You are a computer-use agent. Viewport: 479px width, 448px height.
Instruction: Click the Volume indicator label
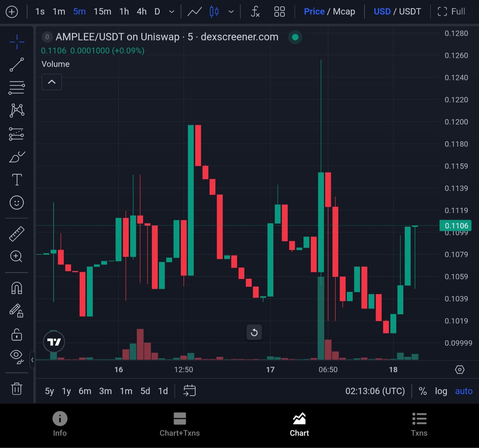(55, 64)
